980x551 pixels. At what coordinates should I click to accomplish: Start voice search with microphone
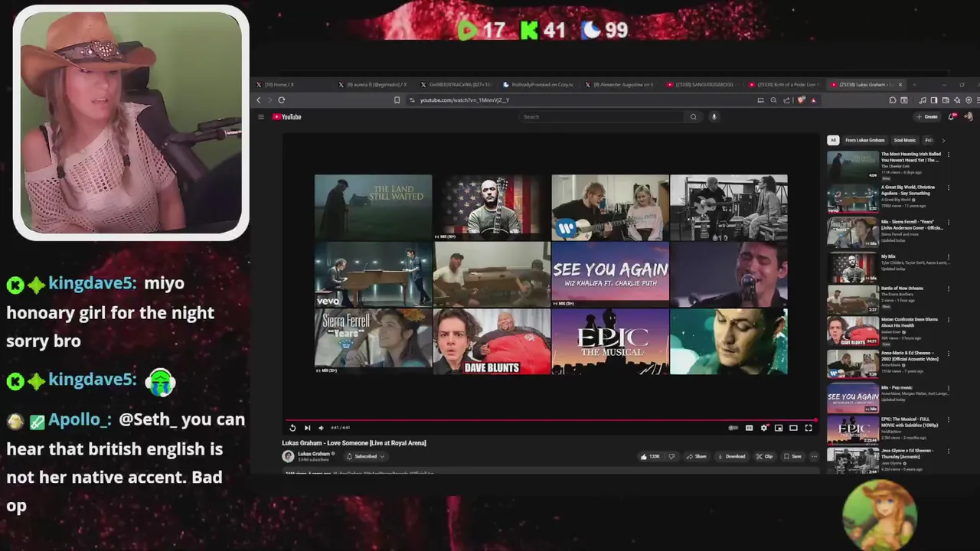coord(714,117)
